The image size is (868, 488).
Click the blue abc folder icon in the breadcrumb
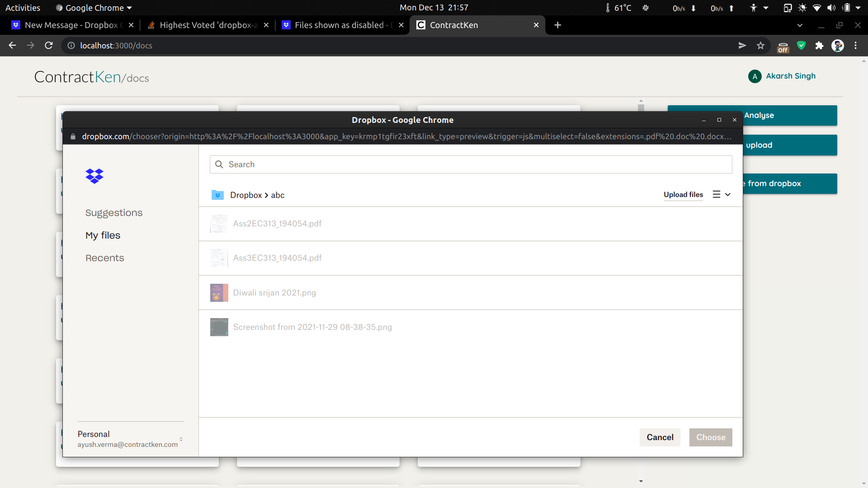pyautogui.click(x=218, y=195)
